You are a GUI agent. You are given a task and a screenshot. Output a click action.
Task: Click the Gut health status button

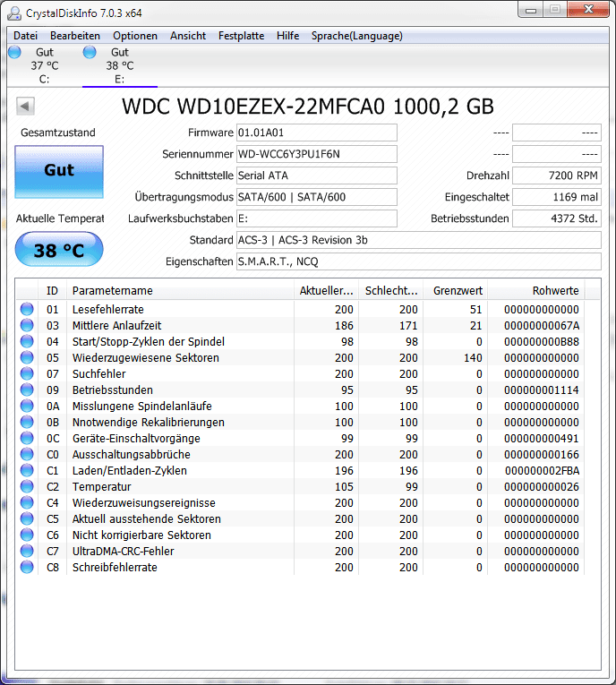[59, 172]
